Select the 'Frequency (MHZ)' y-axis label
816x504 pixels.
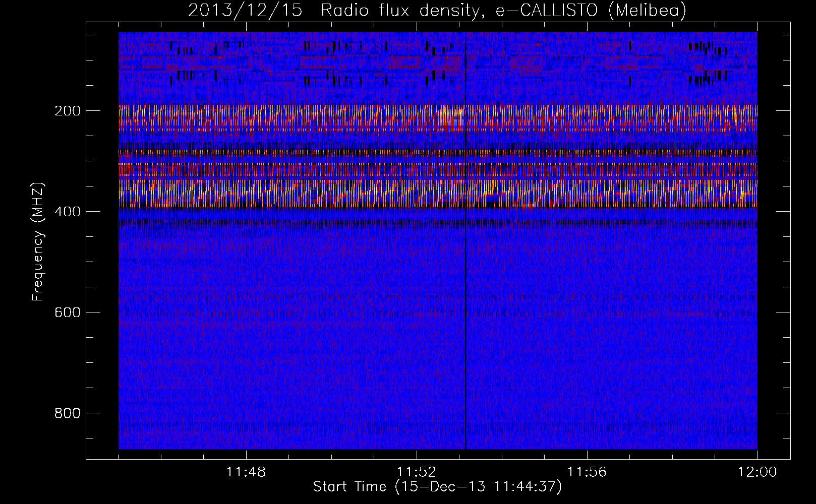37,242
